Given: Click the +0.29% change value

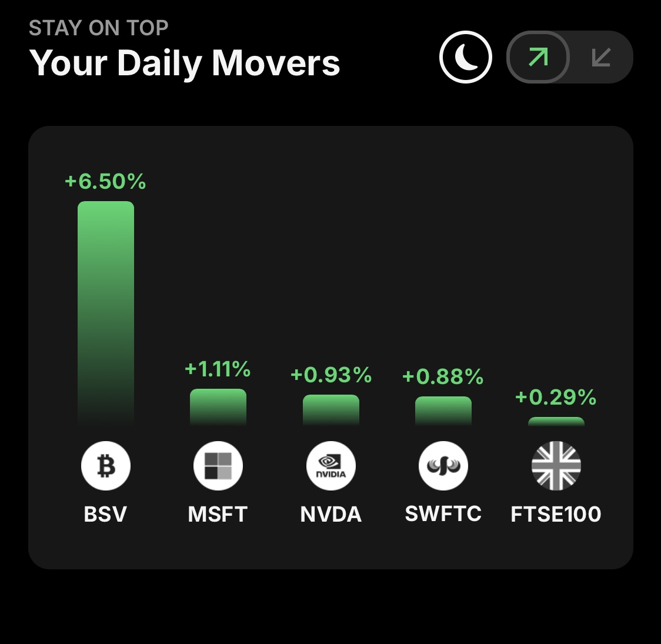Looking at the screenshot, I should [x=556, y=397].
